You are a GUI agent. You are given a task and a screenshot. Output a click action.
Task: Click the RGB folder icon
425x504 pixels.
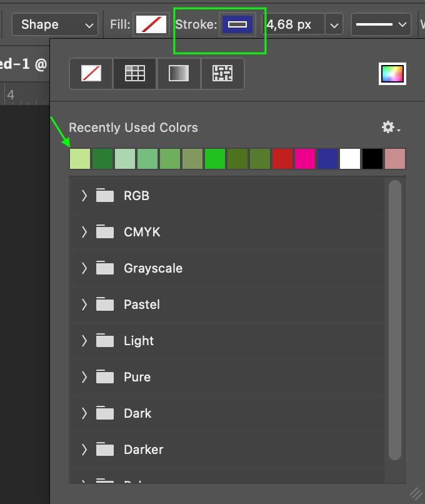104,195
